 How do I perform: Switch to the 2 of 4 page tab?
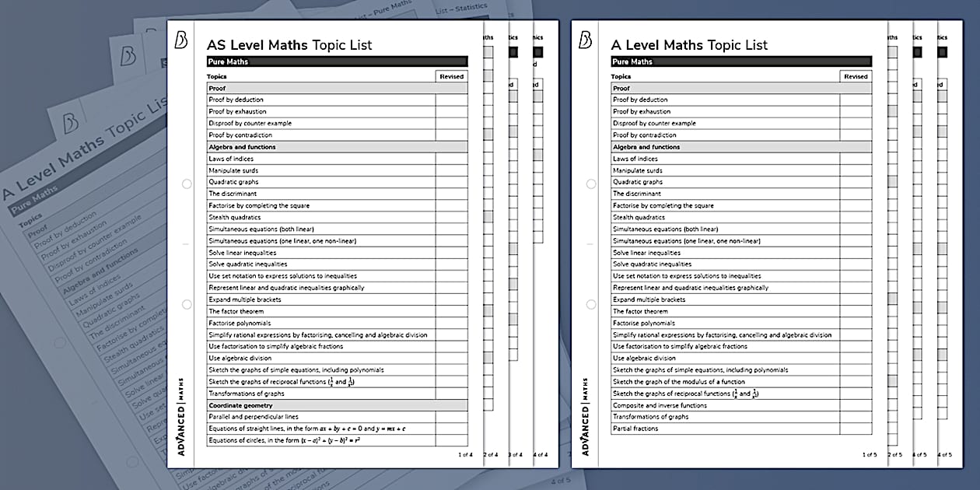pyautogui.click(x=490, y=453)
